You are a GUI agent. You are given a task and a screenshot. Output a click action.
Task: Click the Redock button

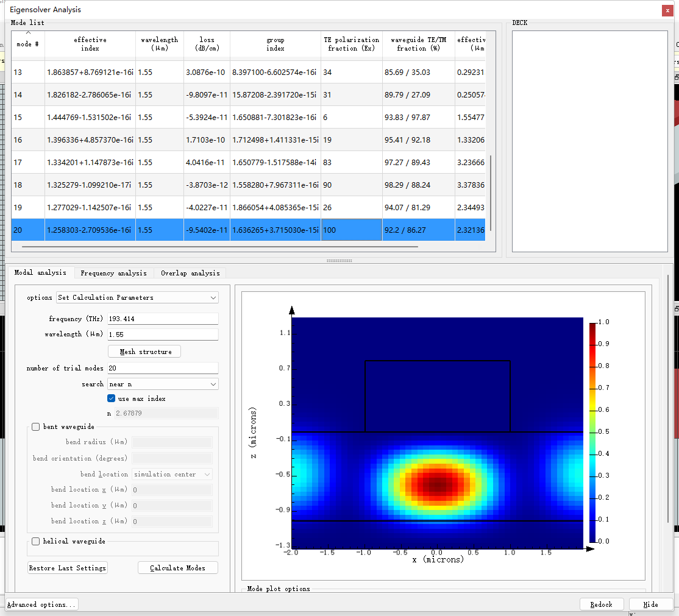(x=601, y=604)
